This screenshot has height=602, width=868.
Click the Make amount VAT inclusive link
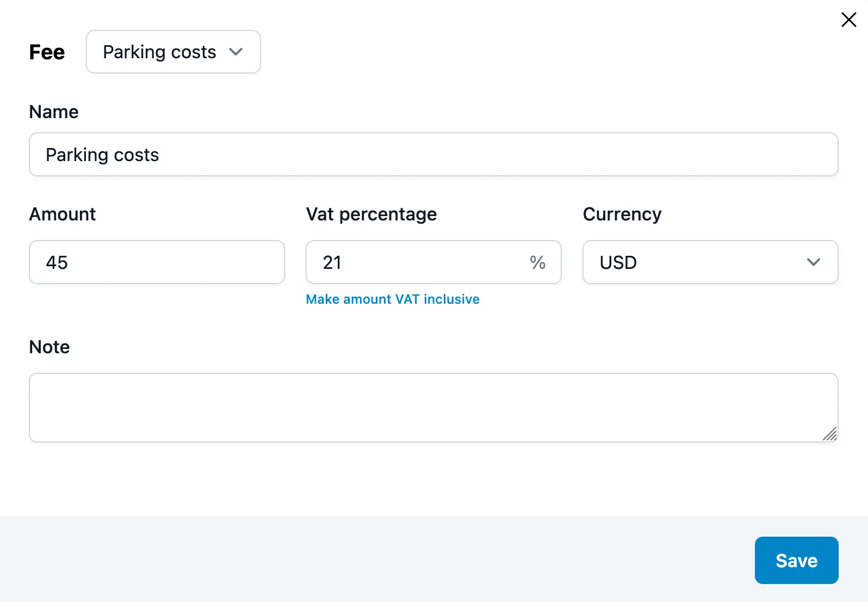tap(393, 299)
